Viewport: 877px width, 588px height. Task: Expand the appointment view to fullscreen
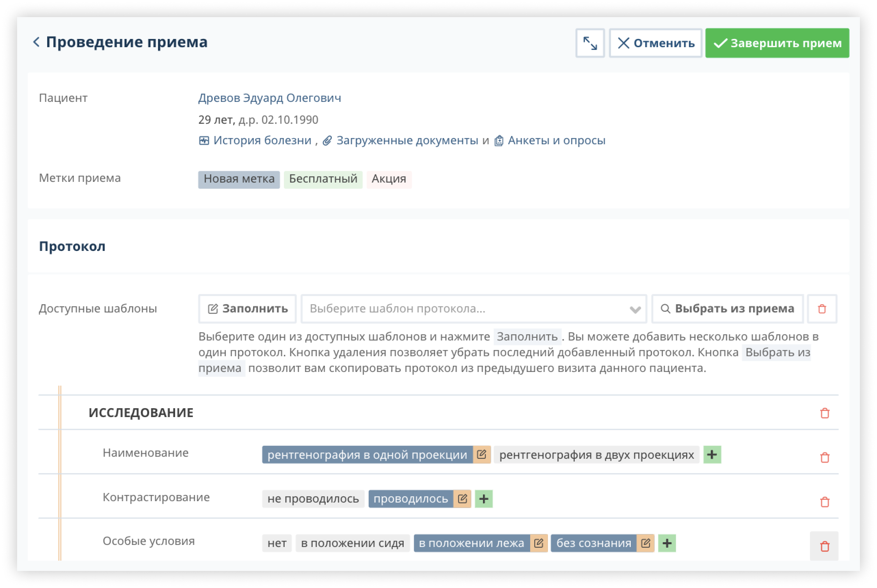click(x=590, y=43)
